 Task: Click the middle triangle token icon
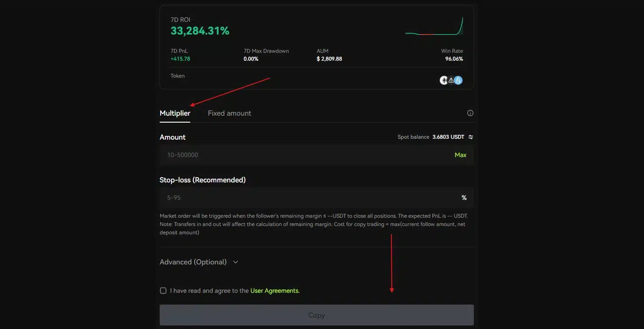point(451,80)
